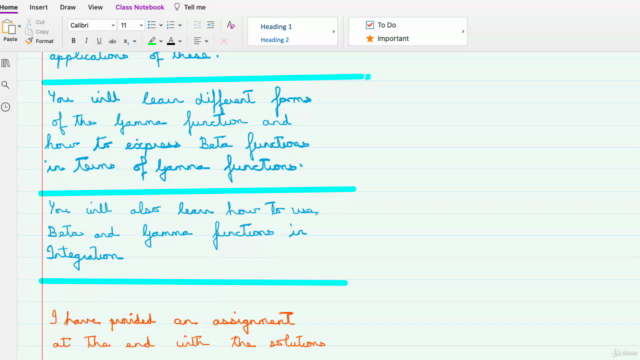Toggle bold formatting
The height and width of the screenshot is (360, 640).
[x=73, y=41]
